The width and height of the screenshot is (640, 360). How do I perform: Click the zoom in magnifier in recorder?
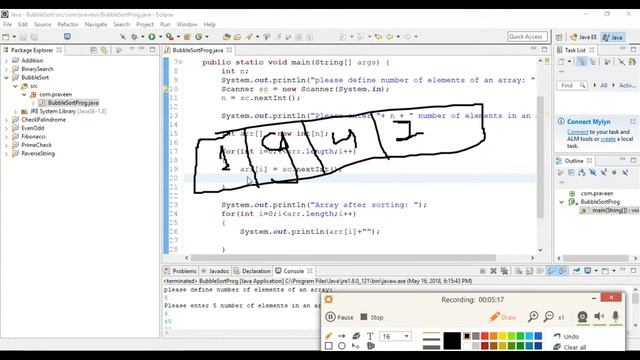pos(533,316)
